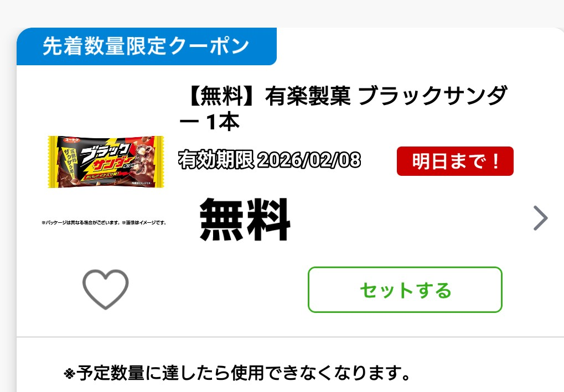Tap the 1本 quantity text in title
This screenshot has height=392, width=564.
point(223,122)
